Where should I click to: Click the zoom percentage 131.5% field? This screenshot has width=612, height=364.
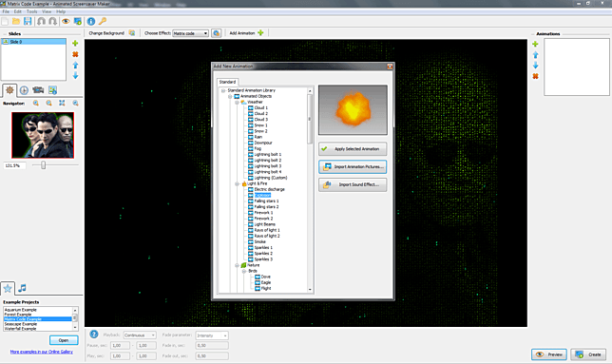click(x=14, y=165)
